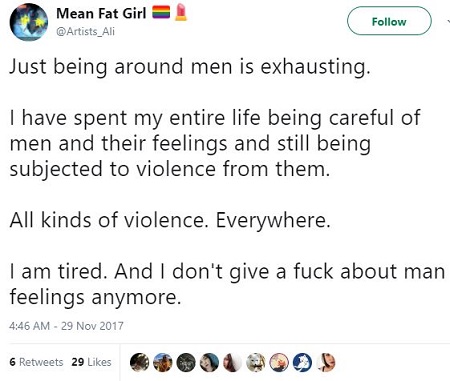Image resolution: width=450 pixels, height=381 pixels.
Task: Click the second liker avatar with horse photo
Action: coord(163,362)
